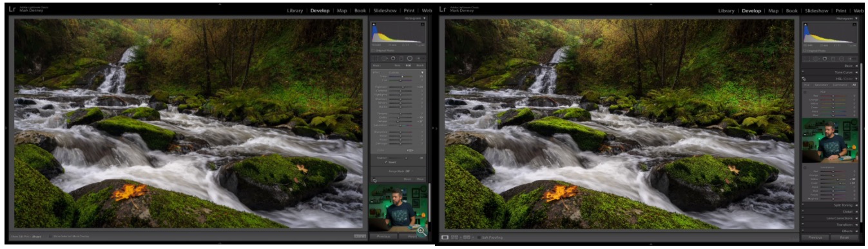The height and width of the screenshot is (249, 868).
Task: Choose Brush mask option in left window
Action: point(420,66)
